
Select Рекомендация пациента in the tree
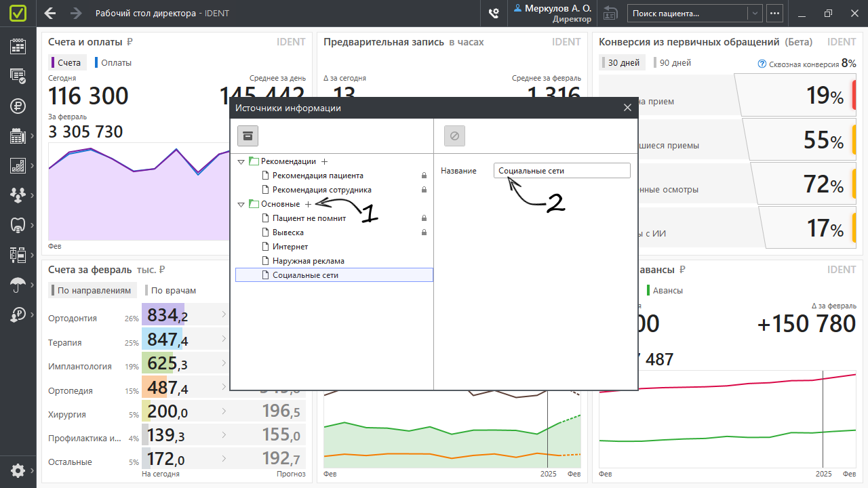point(318,176)
